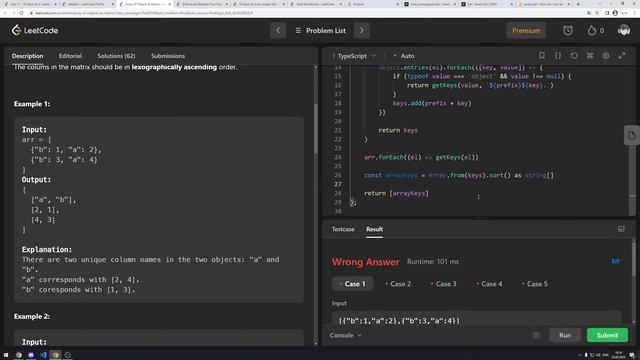Click the Diff toggle next to Wrong Answer
This screenshot has height=360, width=640.
click(616, 261)
